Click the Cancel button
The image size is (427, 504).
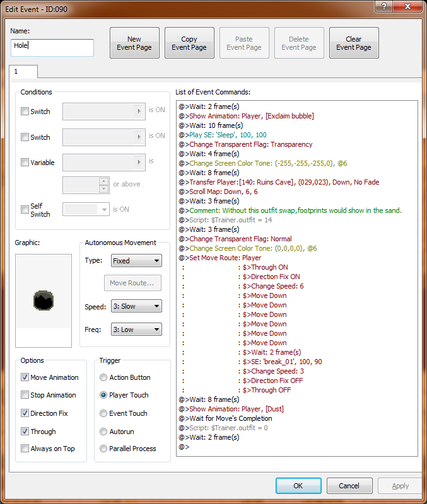(x=349, y=486)
